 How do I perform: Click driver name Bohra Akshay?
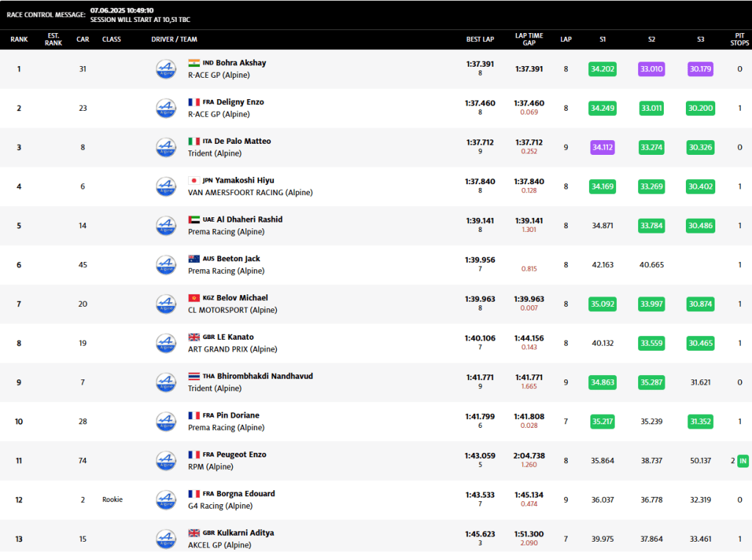[241, 63]
